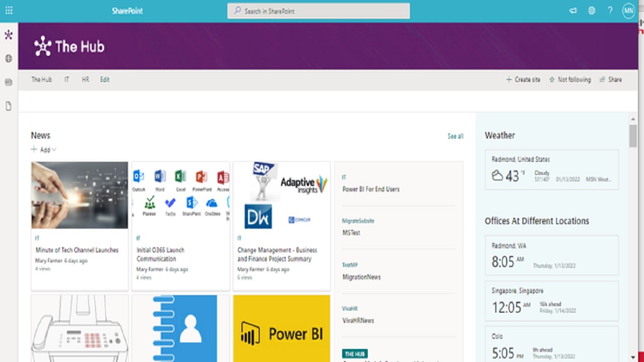Open the news icon in left rail
This screenshot has width=644, height=362.
coord(9,82)
